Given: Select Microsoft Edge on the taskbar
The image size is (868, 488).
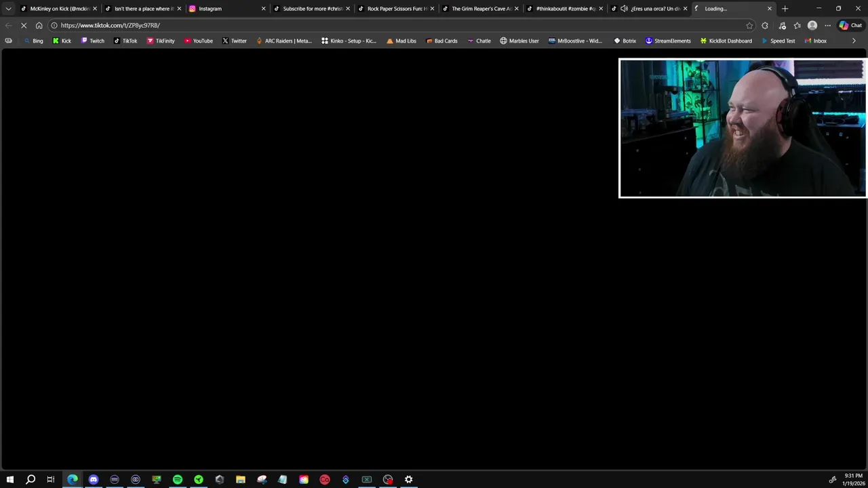Looking at the screenshot, I should click(73, 479).
